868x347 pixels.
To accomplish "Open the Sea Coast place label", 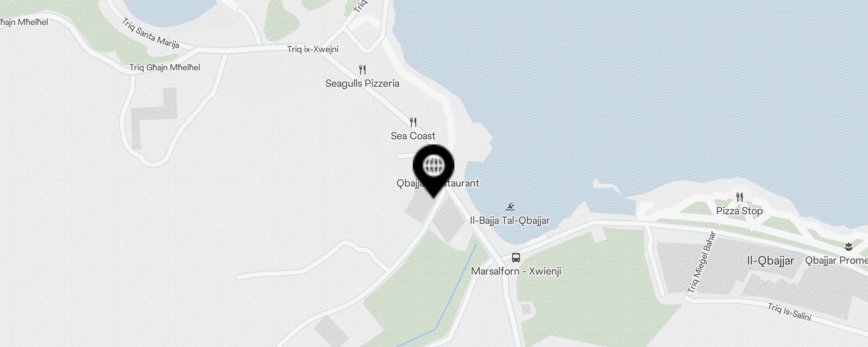I will click(413, 136).
